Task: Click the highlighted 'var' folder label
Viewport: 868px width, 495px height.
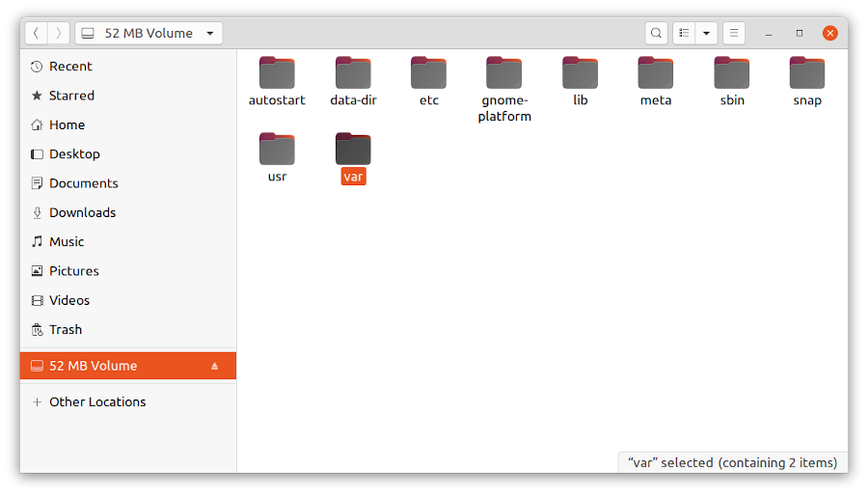Action: [x=353, y=177]
